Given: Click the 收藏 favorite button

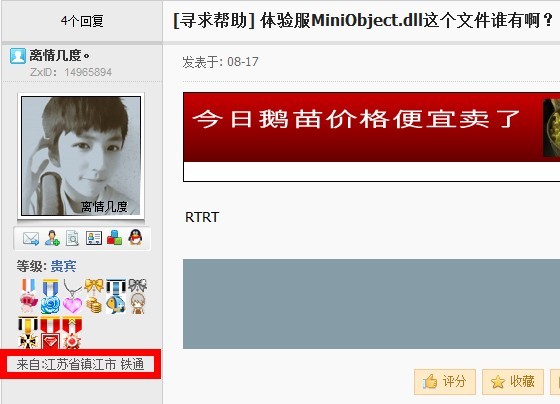Looking at the screenshot, I should pyautogui.click(x=513, y=382).
